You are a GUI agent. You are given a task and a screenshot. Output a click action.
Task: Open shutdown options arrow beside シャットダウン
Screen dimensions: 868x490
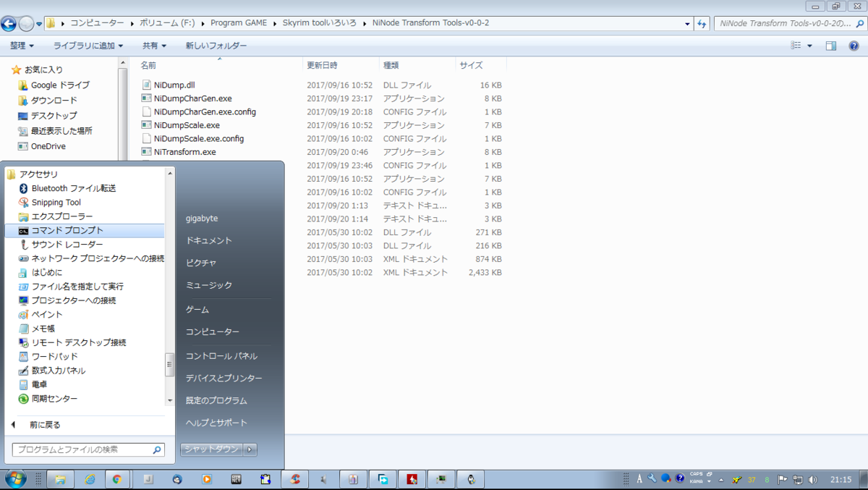click(250, 449)
